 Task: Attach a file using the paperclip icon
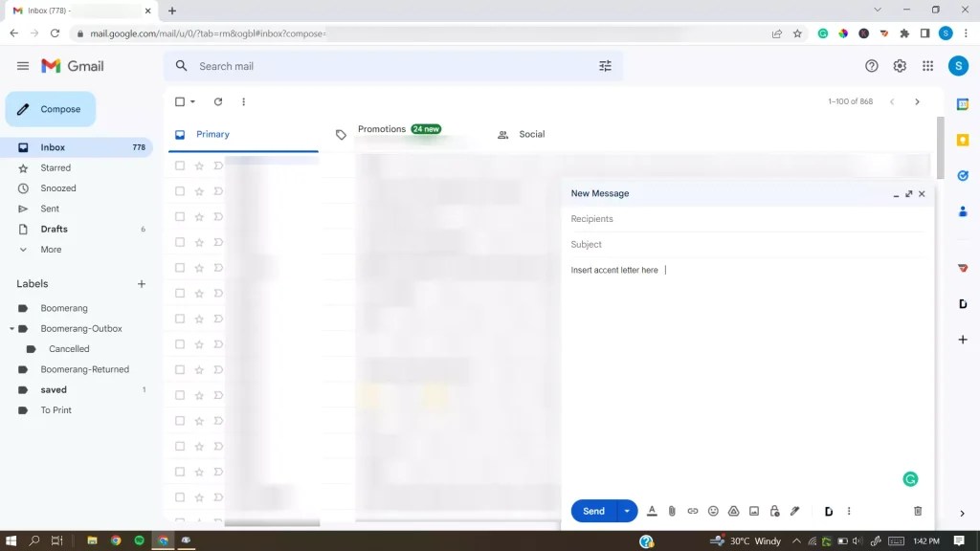(x=672, y=511)
